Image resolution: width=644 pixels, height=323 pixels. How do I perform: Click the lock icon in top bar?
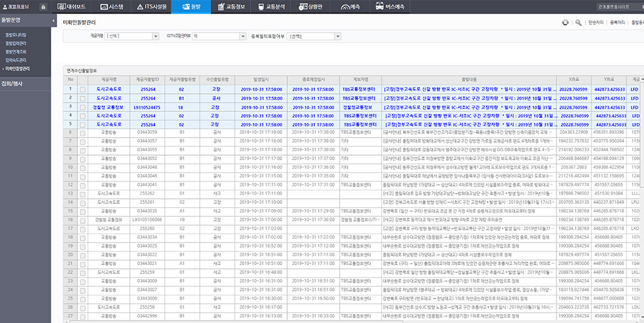pyautogui.click(x=43, y=6)
